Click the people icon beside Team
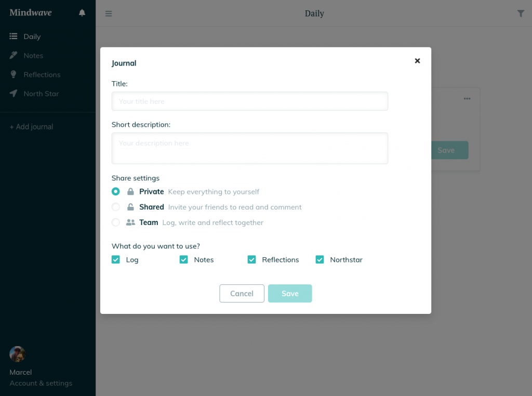 click(x=130, y=222)
